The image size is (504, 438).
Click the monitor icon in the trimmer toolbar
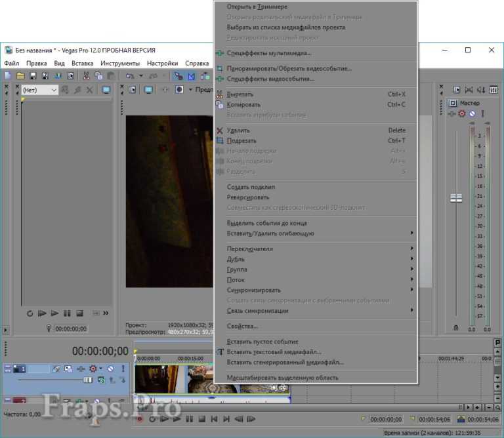coord(106,90)
